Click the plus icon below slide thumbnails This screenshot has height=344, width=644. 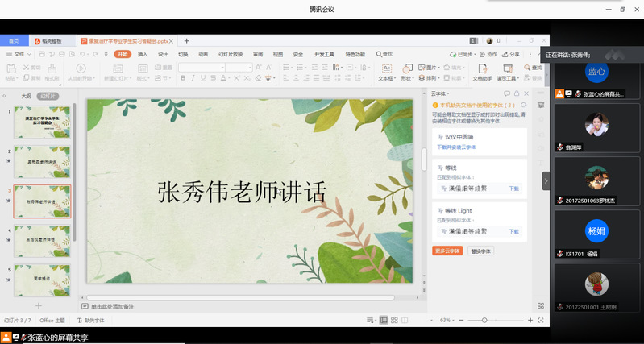click(38, 306)
